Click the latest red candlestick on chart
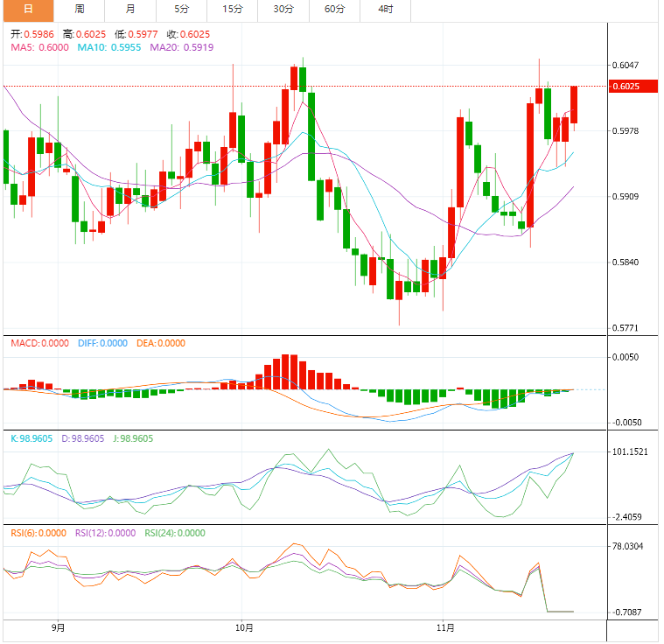664x644 pixels. [575, 104]
